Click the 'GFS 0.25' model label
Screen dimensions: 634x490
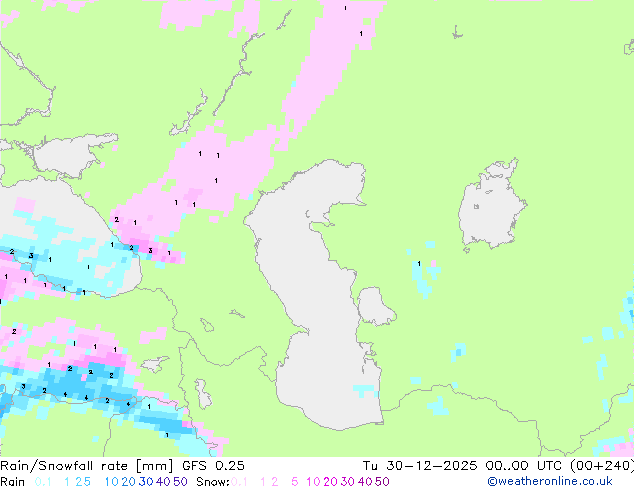pyautogui.click(x=213, y=466)
